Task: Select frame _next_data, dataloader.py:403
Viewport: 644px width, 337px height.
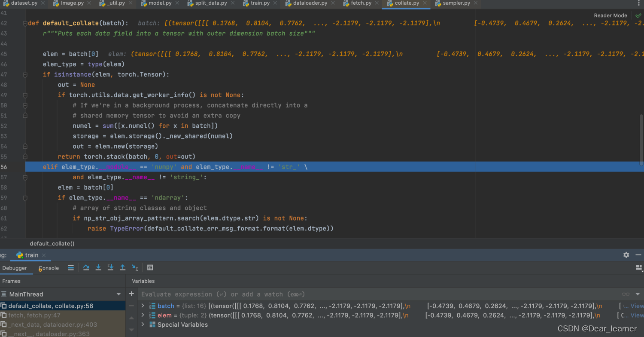Action: pyautogui.click(x=63, y=325)
